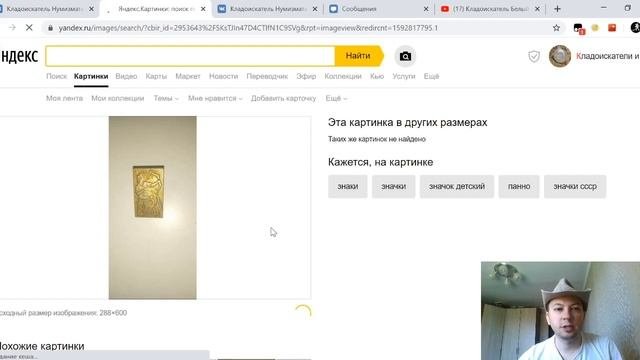The height and width of the screenshot is (360, 640).
Task: Expand the Ещё menu in top navigation
Action: [431, 76]
